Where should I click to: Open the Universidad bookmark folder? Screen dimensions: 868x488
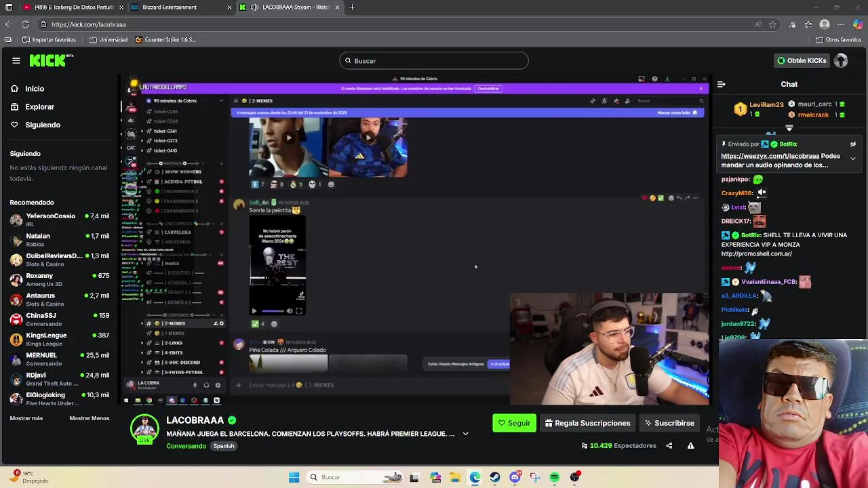click(108, 39)
